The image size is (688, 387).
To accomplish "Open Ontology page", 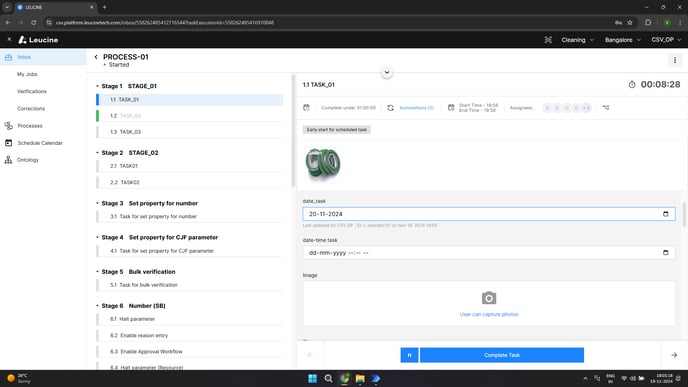I will click(x=28, y=160).
